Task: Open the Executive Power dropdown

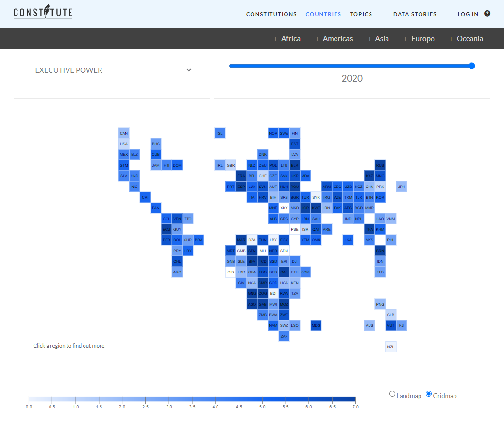Action: (x=112, y=70)
